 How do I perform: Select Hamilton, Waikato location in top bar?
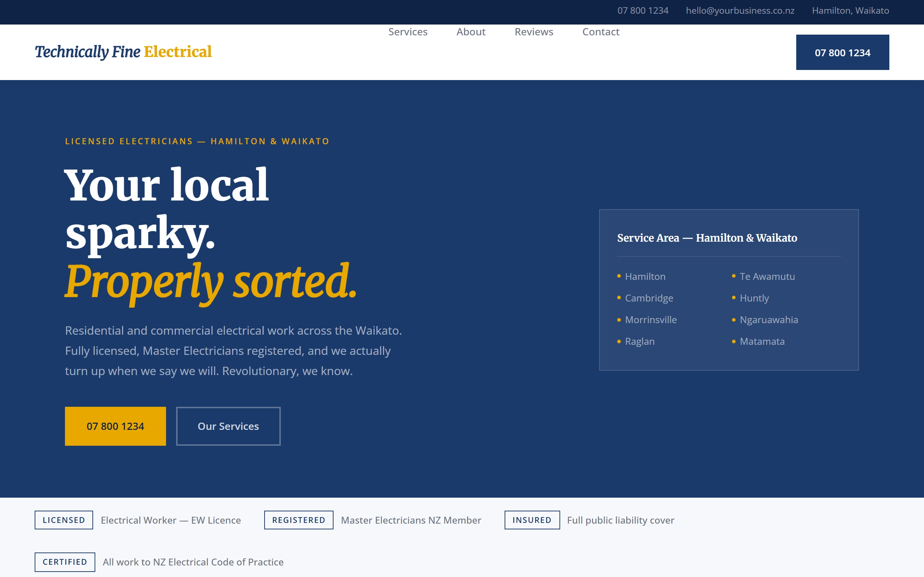(851, 11)
